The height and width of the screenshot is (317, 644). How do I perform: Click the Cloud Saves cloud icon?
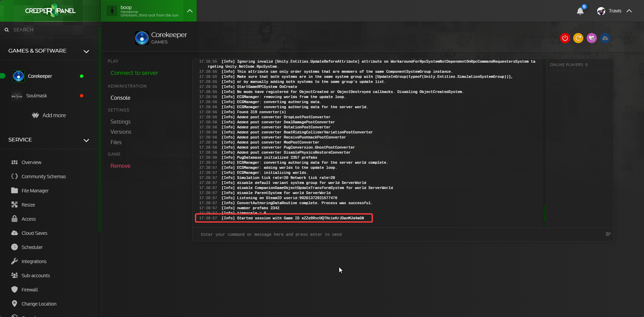coord(14,233)
